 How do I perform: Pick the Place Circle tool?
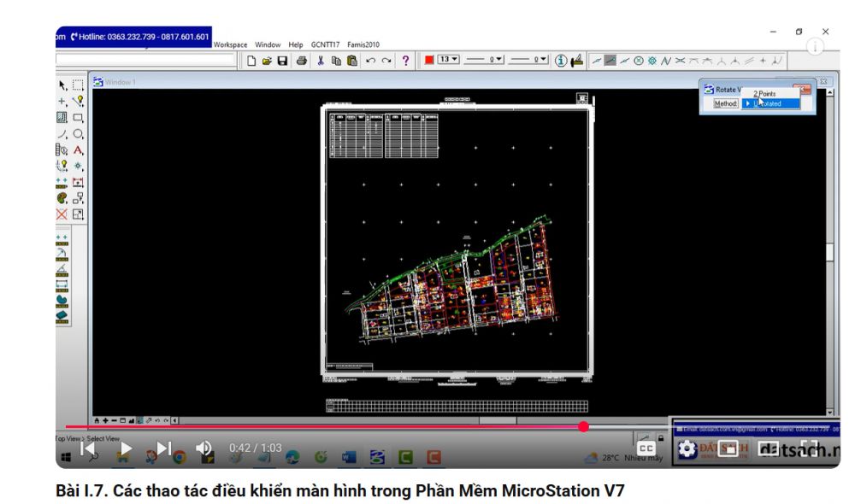[x=78, y=134]
